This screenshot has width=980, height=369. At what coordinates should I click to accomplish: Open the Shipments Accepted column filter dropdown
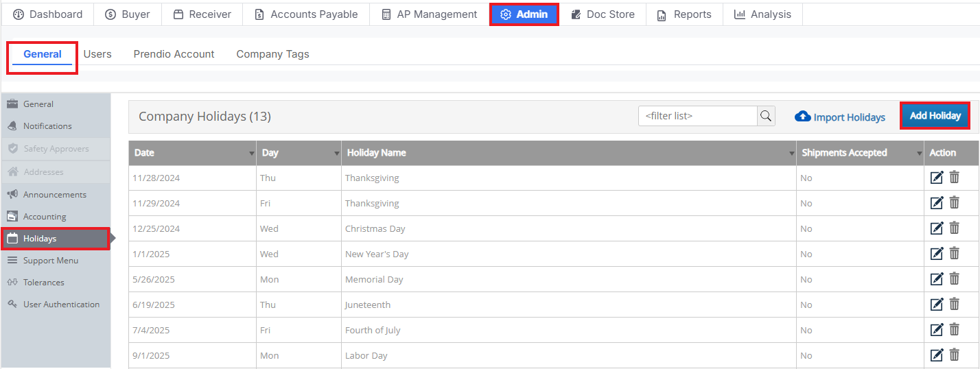[x=920, y=154]
